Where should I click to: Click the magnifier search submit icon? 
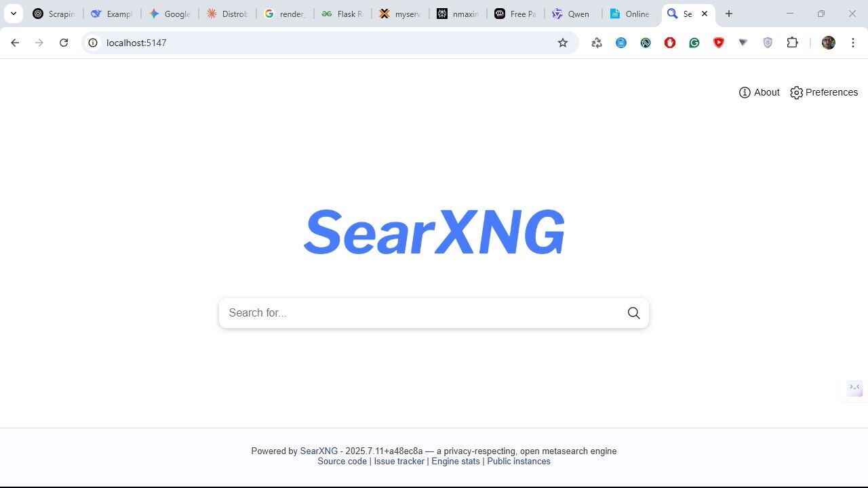633,313
